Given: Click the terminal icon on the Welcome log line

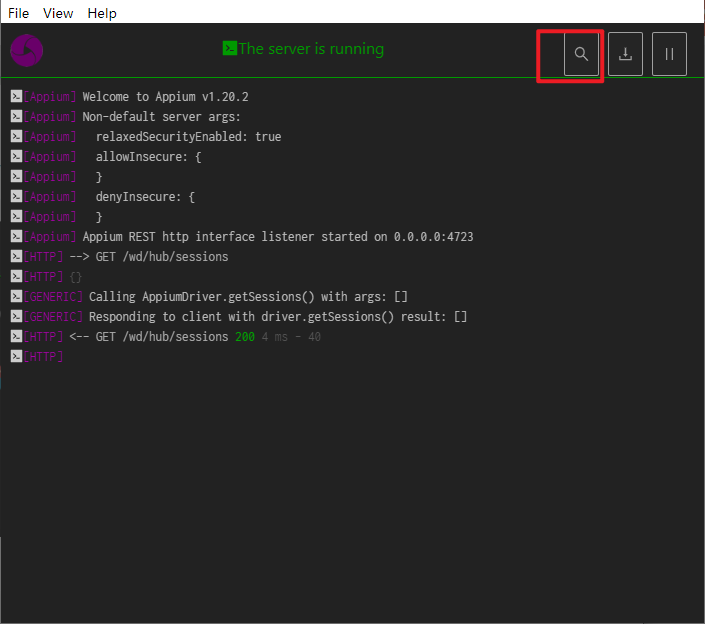Looking at the screenshot, I should point(17,96).
